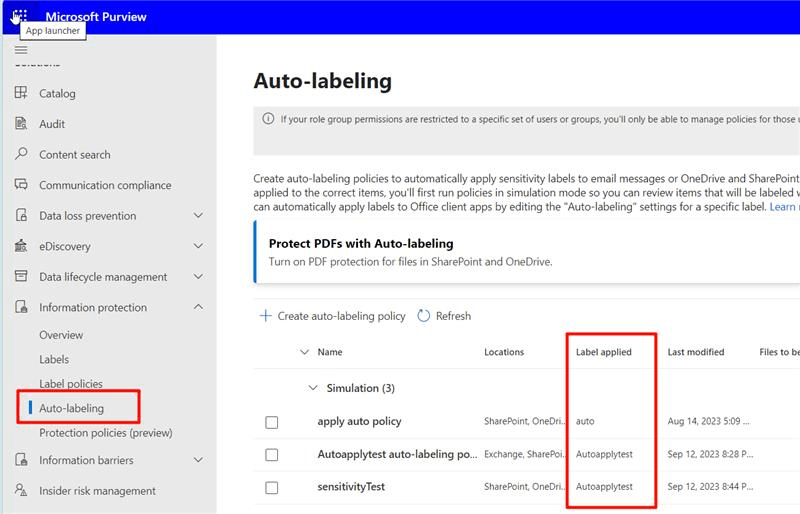Click the circular Refresh arrow icon
The image size is (800, 514).
coord(423,316)
